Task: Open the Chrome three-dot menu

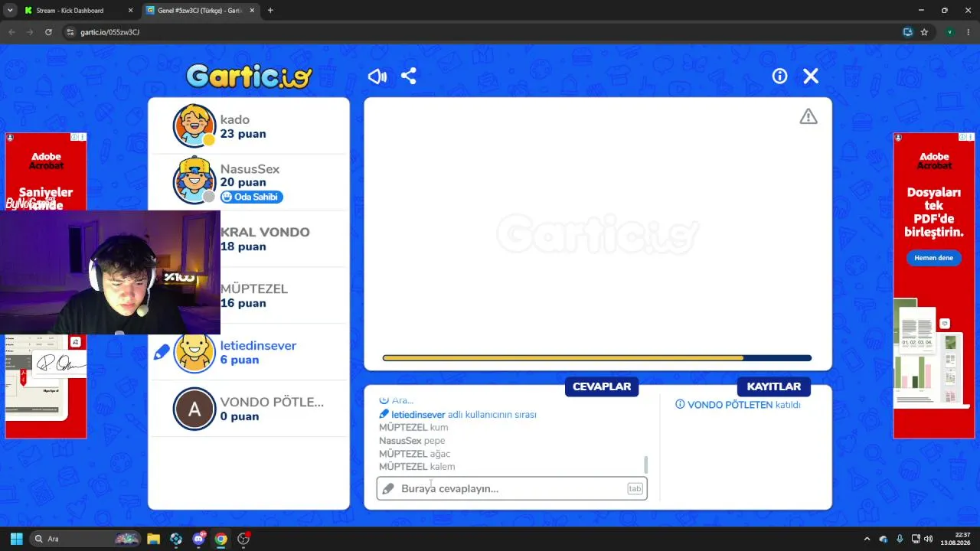Action: coord(969,32)
